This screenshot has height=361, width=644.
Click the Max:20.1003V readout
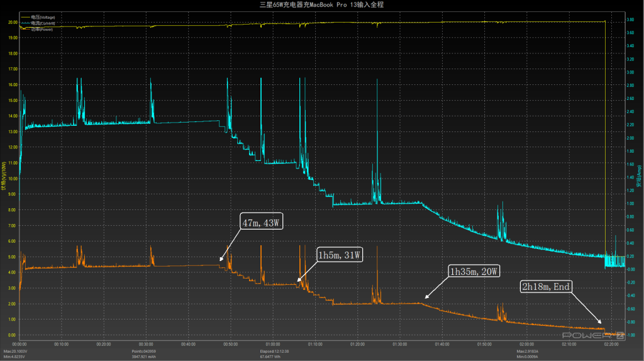click(15, 352)
